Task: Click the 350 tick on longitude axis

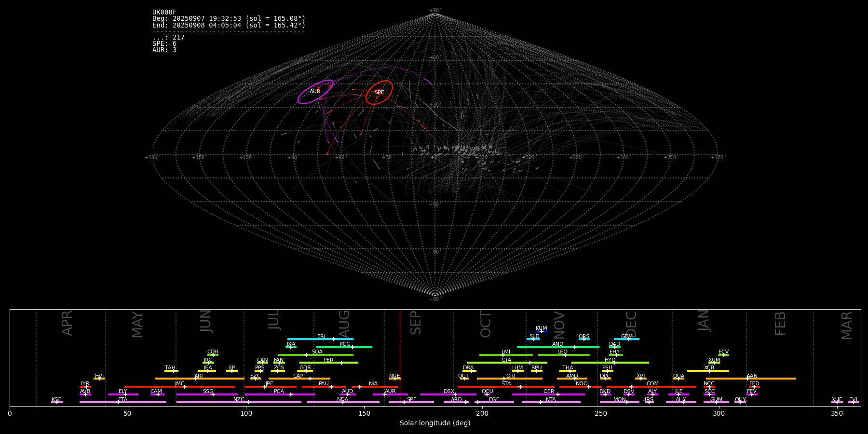Action: (x=837, y=413)
